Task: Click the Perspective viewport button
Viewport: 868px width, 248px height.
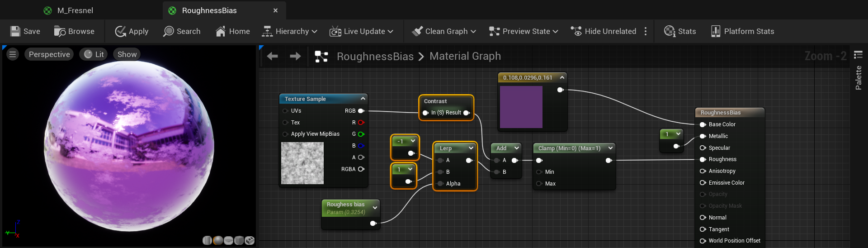Action: click(49, 54)
